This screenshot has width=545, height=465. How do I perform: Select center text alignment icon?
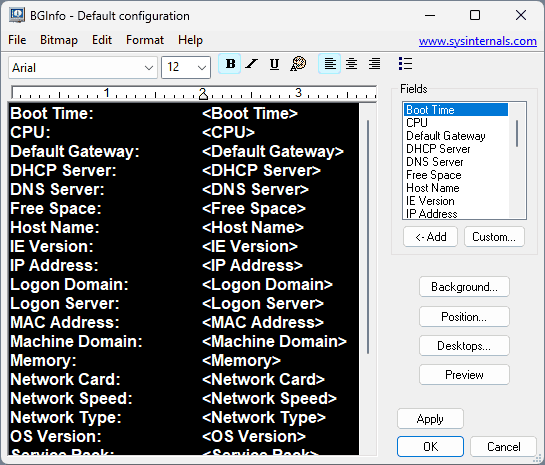352,64
